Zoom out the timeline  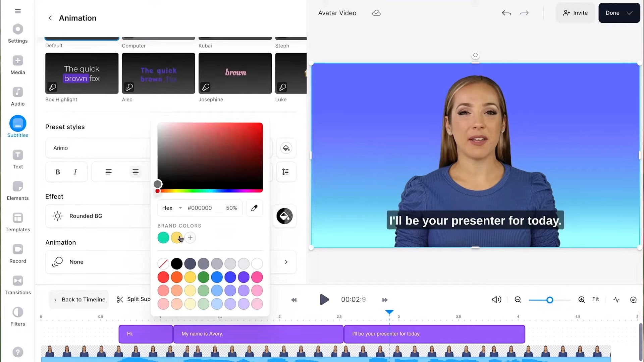pos(518,300)
